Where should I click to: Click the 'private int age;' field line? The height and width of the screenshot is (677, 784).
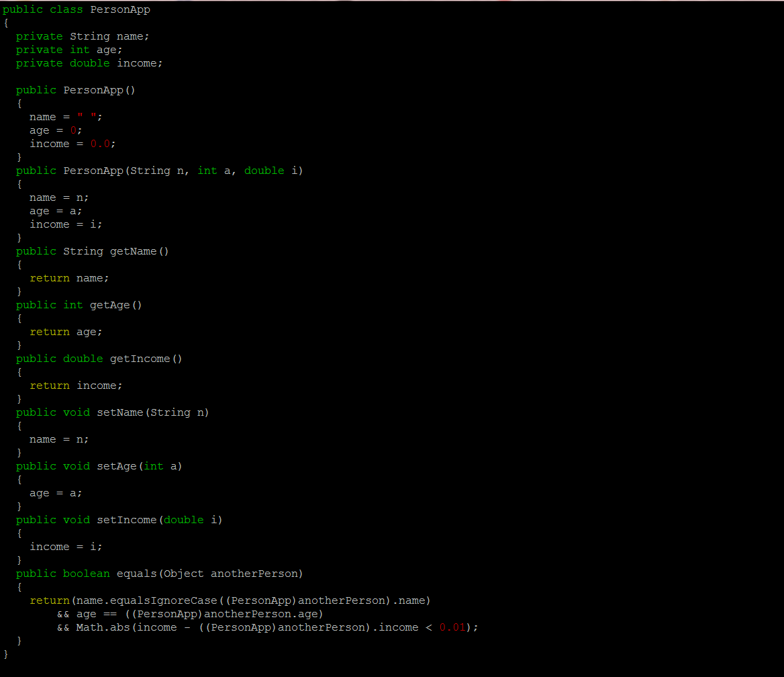(69, 50)
